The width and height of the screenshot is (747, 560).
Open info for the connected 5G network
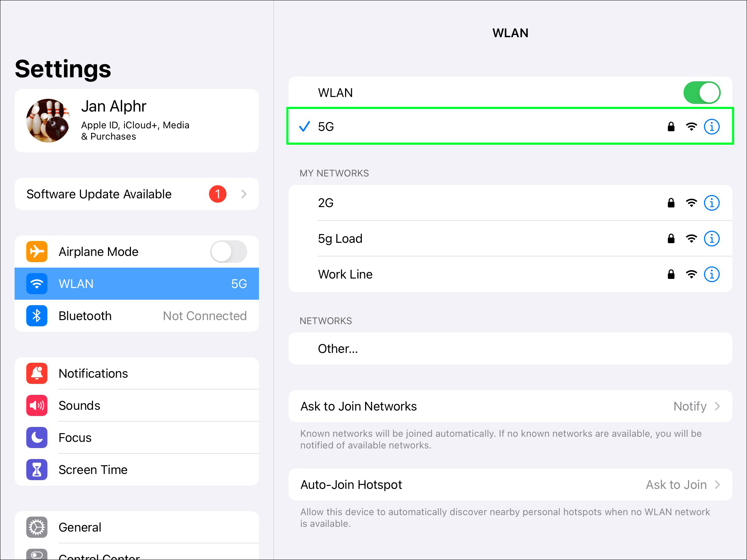[711, 127]
